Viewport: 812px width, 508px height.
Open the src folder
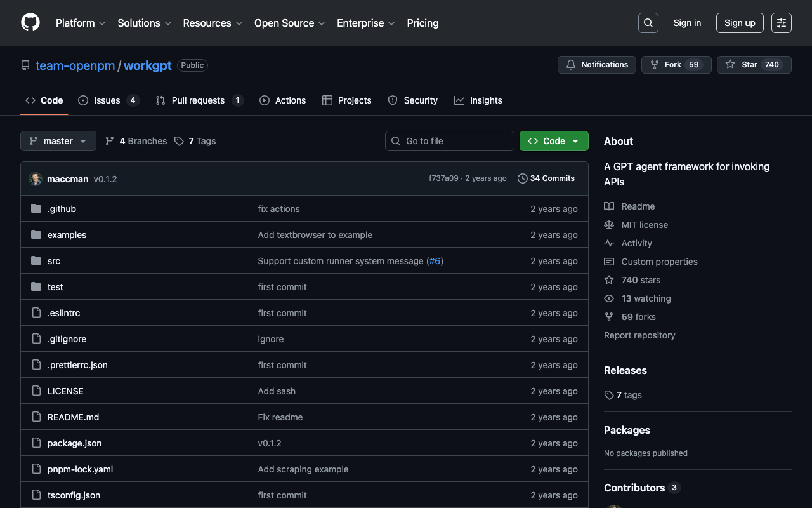click(54, 261)
